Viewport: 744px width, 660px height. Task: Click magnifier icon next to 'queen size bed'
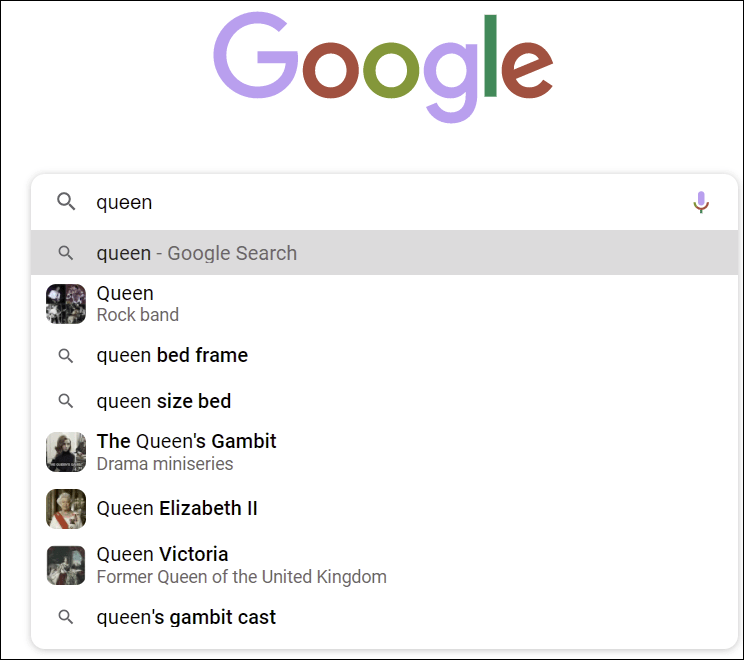click(x=65, y=401)
